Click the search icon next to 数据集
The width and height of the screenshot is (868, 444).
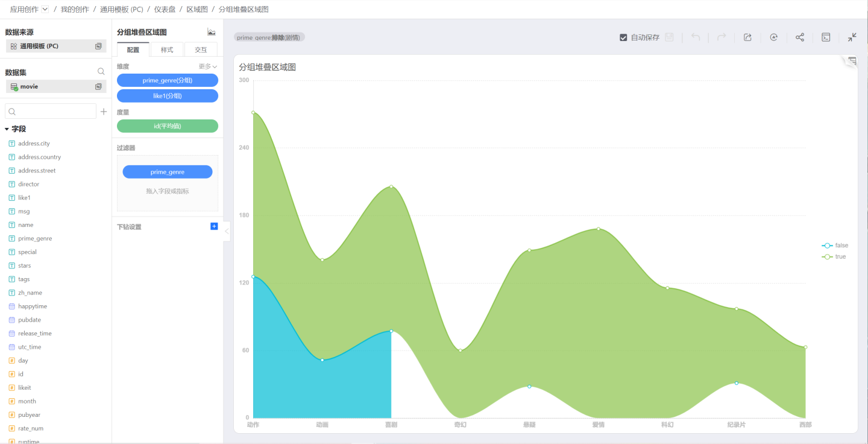[101, 72]
